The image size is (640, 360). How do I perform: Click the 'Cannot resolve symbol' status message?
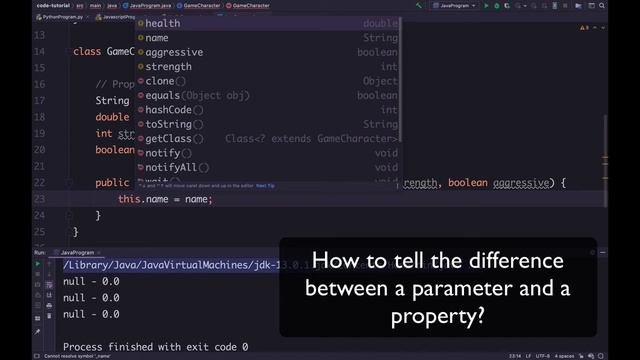coord(78,356)
